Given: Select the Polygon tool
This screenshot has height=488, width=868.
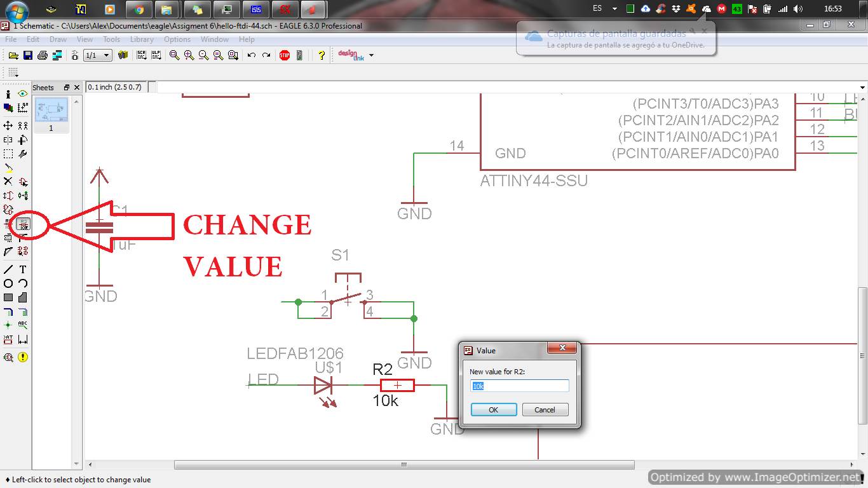Looking at the screenshot, I should (23, 297).
